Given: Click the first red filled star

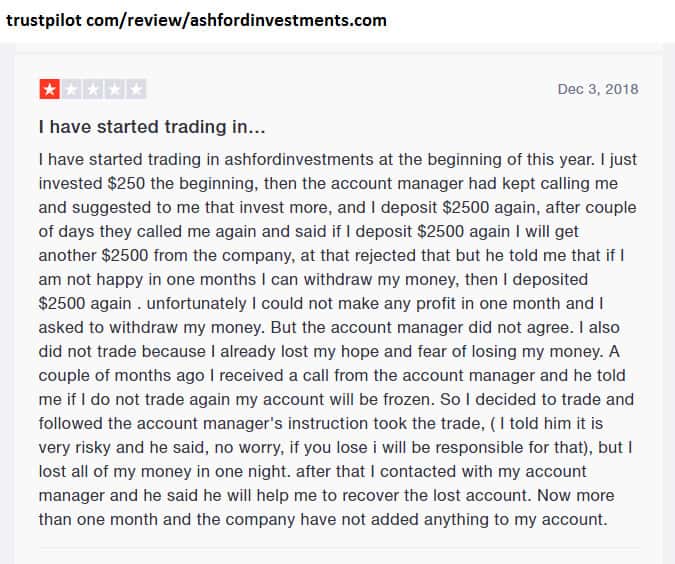Looking at the screenshot, I should [x=49, y=89].
